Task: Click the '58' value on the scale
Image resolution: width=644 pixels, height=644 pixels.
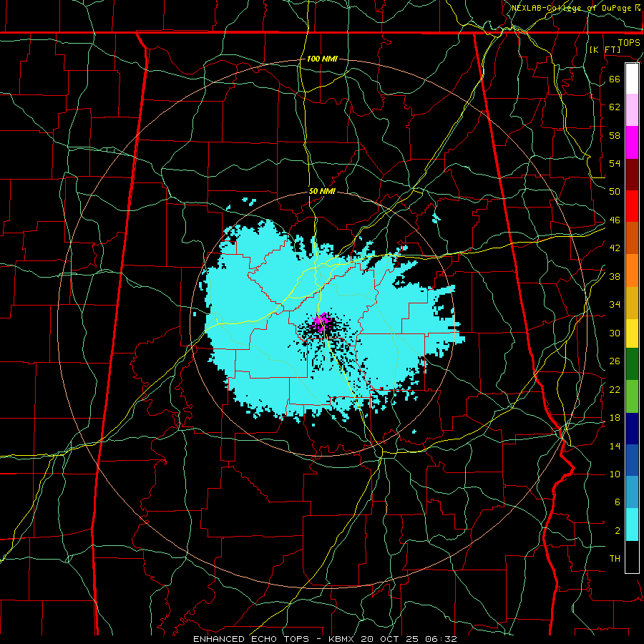Action: point(615,135)
